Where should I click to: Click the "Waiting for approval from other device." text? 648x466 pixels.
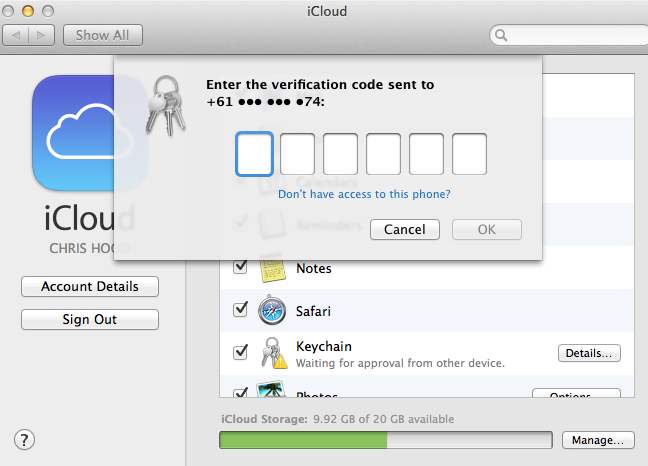click(400, 363)
